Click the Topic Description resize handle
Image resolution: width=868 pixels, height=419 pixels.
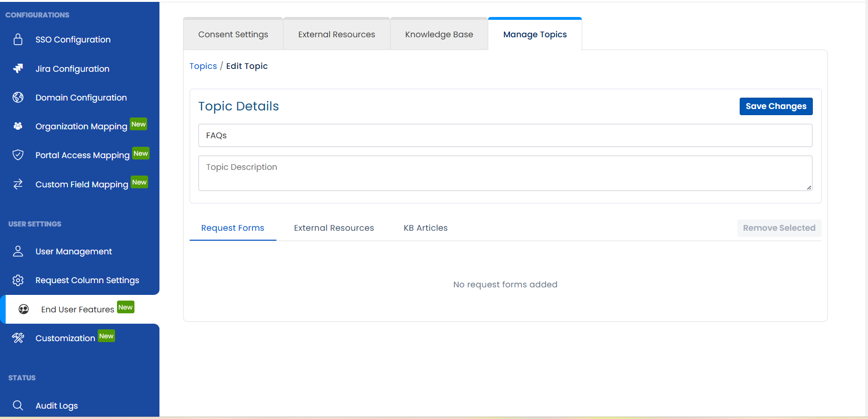tap(809, 187)
